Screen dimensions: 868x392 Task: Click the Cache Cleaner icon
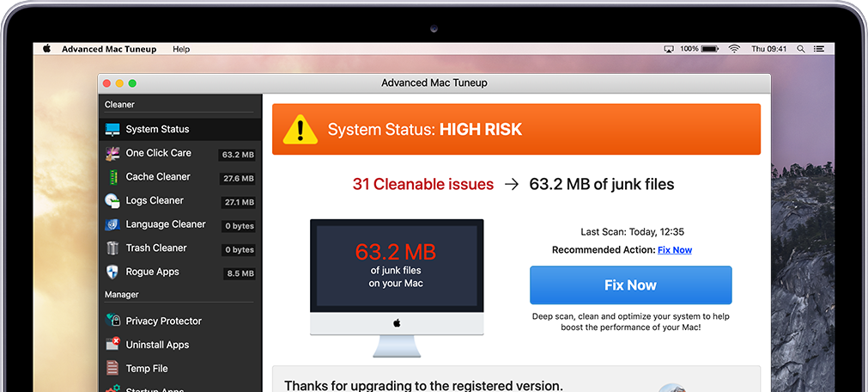[113, 177]
